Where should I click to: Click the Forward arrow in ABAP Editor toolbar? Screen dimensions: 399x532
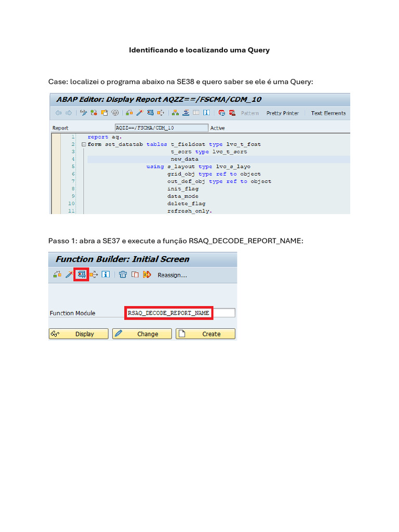click(x=69, y=113)
